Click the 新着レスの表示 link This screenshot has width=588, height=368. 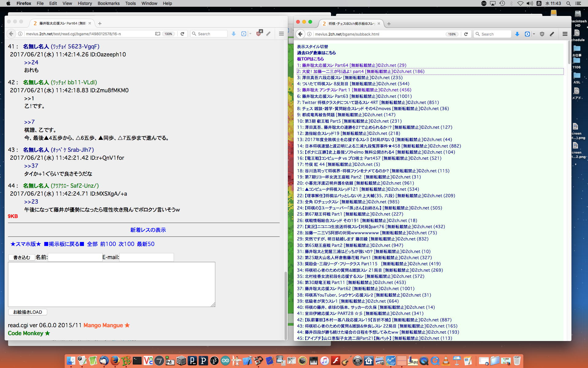click(148, 230)
